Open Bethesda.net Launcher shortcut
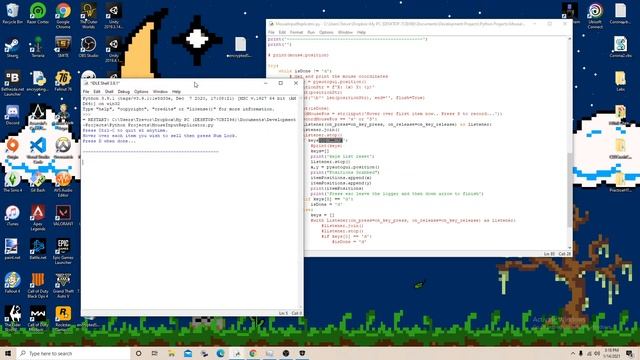The image size is (640, 360). point(12,83)
